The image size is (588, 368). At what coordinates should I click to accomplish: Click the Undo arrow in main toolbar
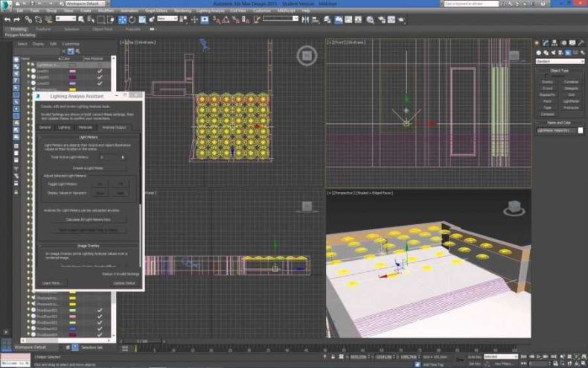coord(7,19)
